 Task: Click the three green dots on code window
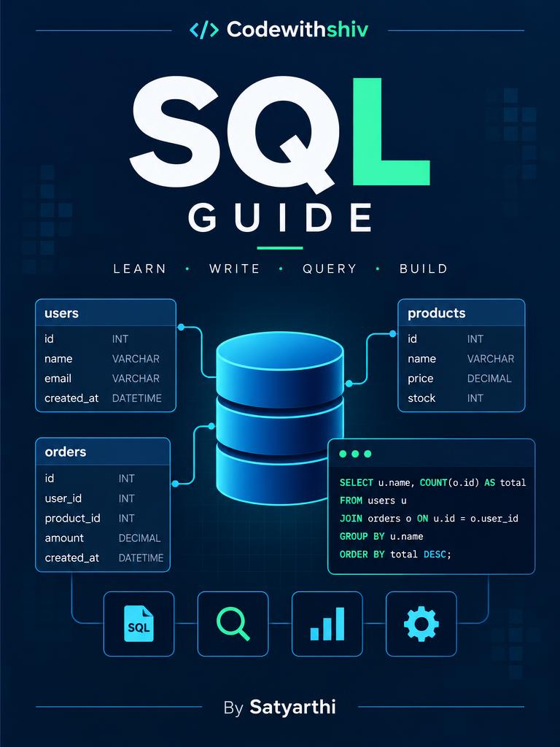(355, 454)
